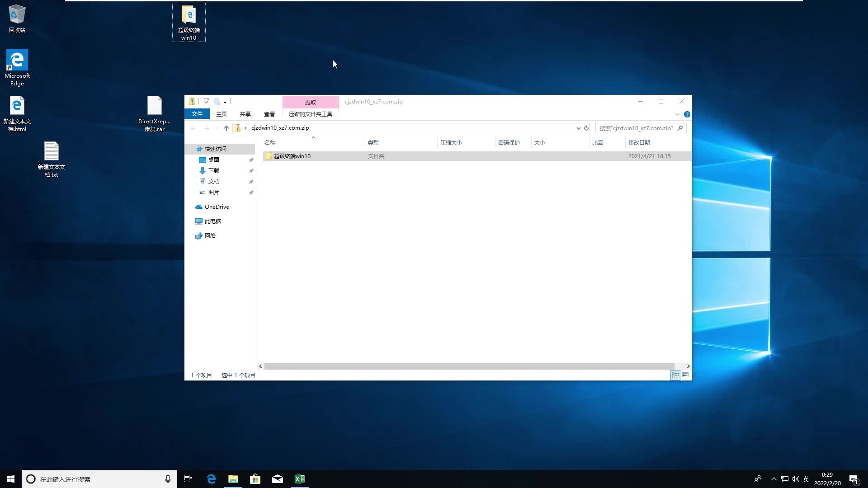
Task: Open Customize Quick Access Toolbar dropdown
Action: tap(225, 102)
